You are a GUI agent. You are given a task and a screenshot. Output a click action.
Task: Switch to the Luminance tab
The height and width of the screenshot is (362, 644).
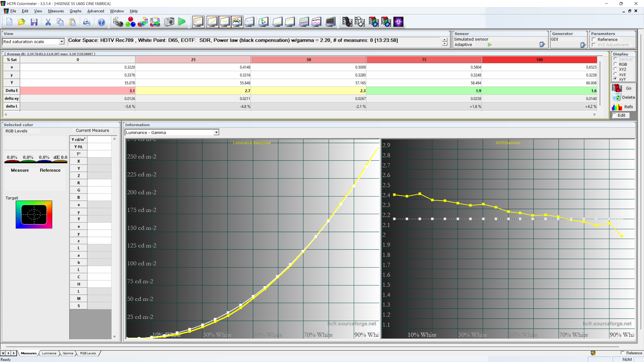(x=49, y=353)
